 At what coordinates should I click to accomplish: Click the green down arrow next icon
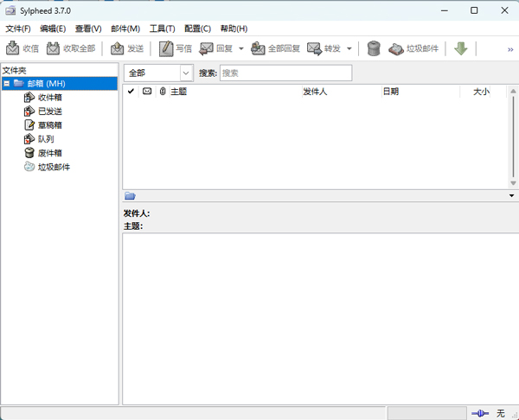[461, 48]
